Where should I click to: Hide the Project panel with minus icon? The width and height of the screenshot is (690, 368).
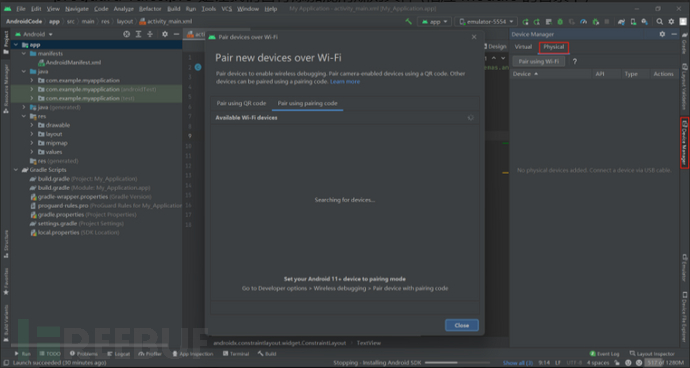point(176,34)
